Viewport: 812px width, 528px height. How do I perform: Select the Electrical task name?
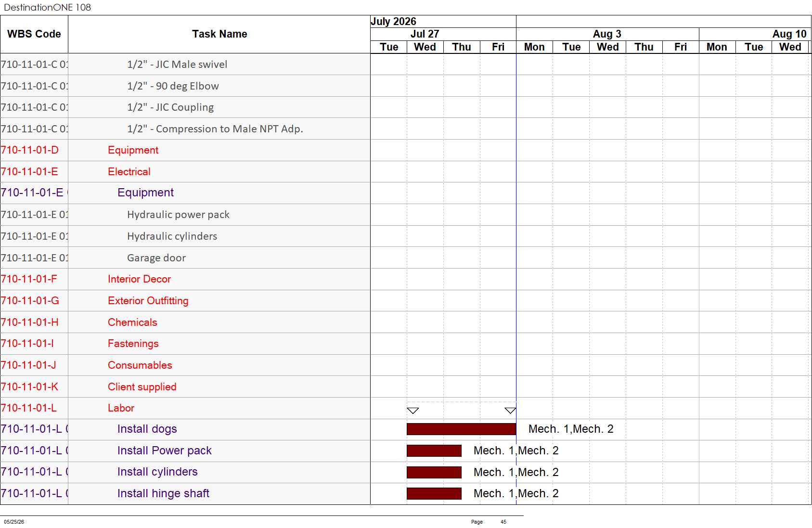(129, 172)
